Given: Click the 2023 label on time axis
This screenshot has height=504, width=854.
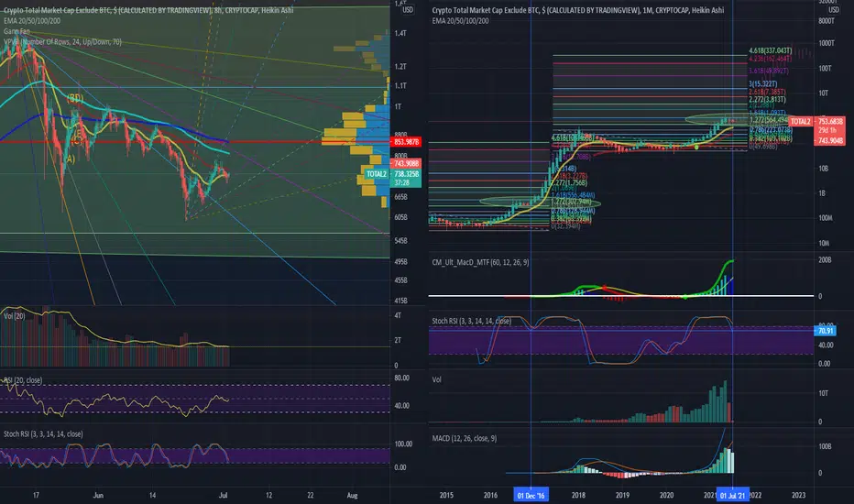Looking at the screenshot, I should pos(798,495).
